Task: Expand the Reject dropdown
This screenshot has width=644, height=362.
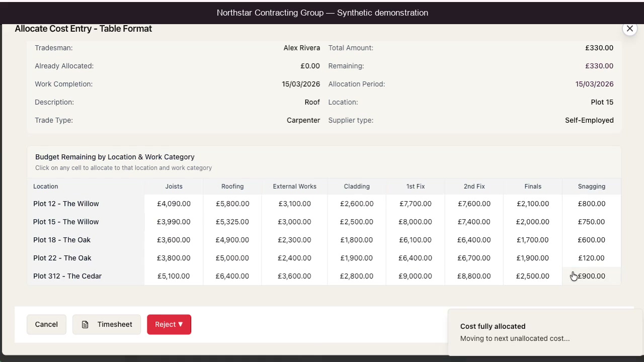Action: click(169, 324)
